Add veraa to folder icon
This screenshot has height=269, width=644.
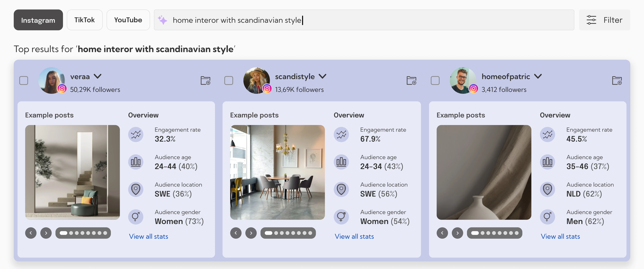pos(206,81)
